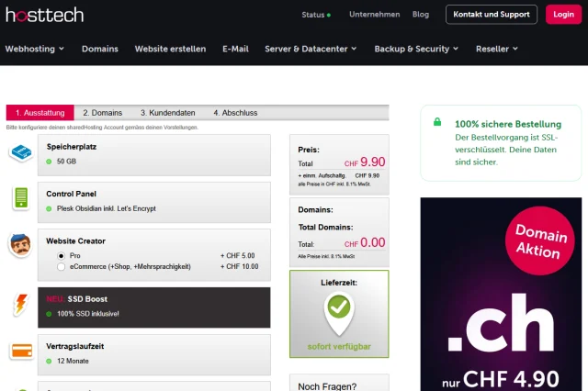This screenshot has width=588, height=391.
Task: Click the Plesk Obsidian inkl. Let's Encrypt text
Action: 107,208
